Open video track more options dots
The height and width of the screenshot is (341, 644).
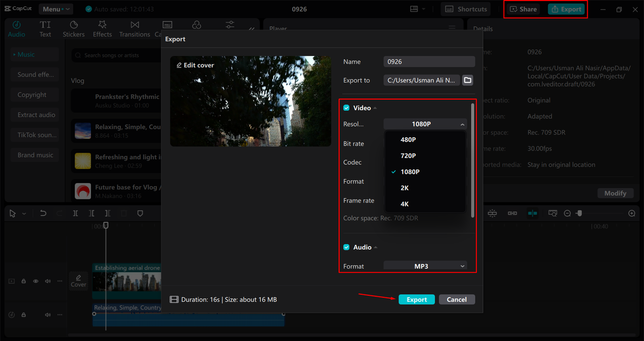click(x=60, y=281)
